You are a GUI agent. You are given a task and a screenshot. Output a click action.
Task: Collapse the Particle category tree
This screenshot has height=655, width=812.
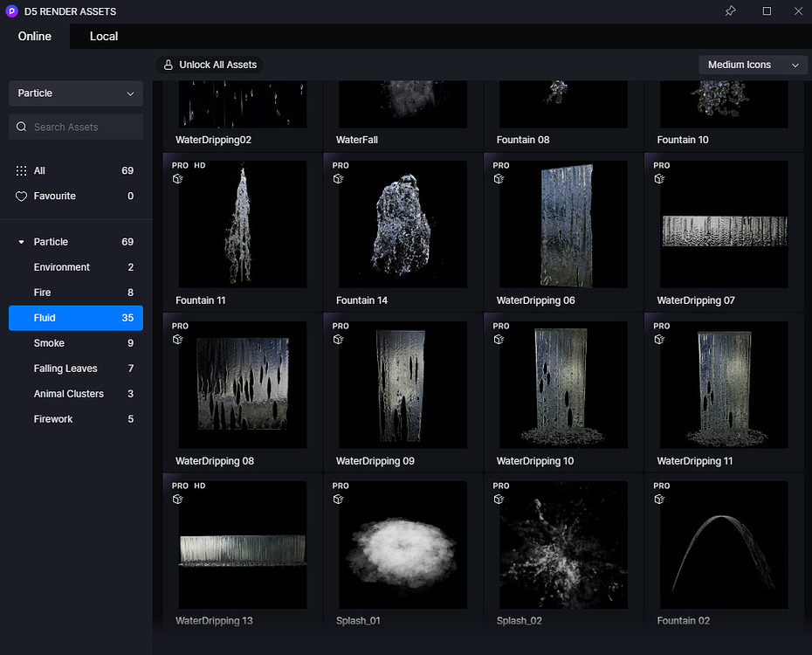21,241
